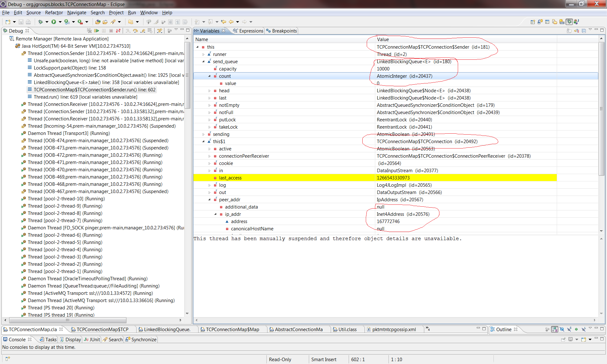
Task: Select the highlighted last_access variable row
Action: pyautogui.click(x=230, y=178)
